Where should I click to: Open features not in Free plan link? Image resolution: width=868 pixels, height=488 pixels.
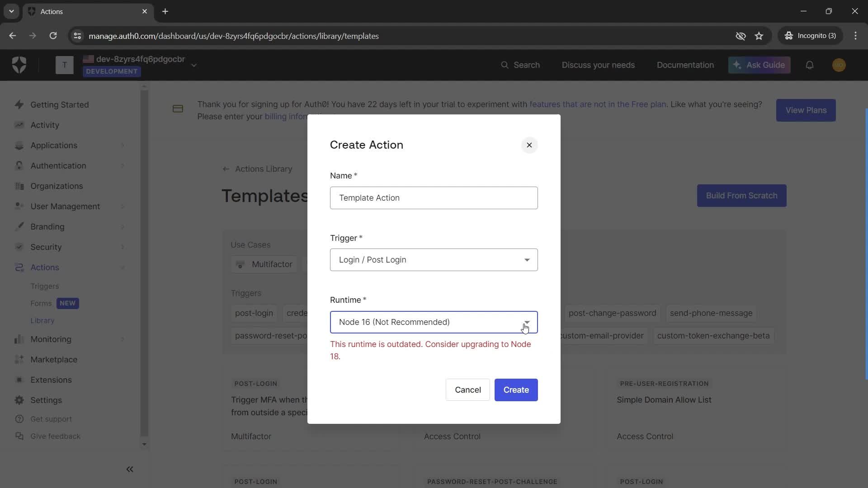(598, 104)
